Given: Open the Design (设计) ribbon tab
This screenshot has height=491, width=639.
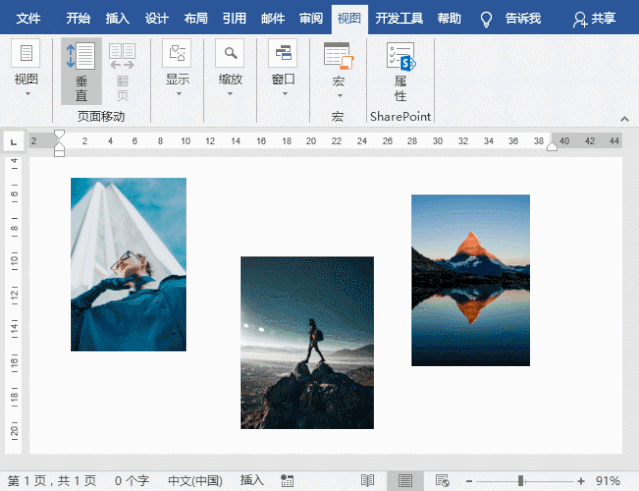Looking at the screenshot, I should click(156, 19).
